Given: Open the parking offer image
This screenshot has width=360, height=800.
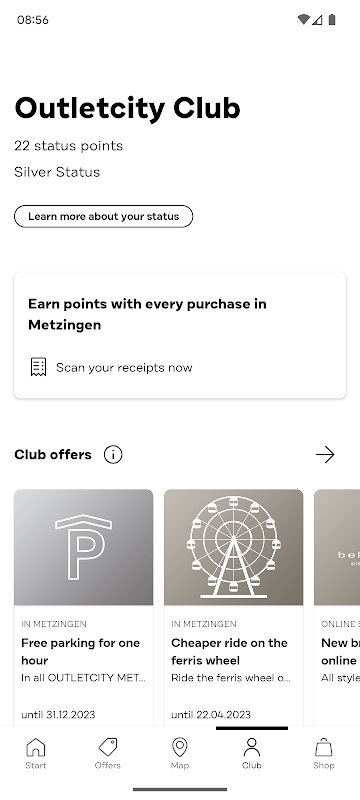Looking at the screenshot, I should (x=84, y=547).
